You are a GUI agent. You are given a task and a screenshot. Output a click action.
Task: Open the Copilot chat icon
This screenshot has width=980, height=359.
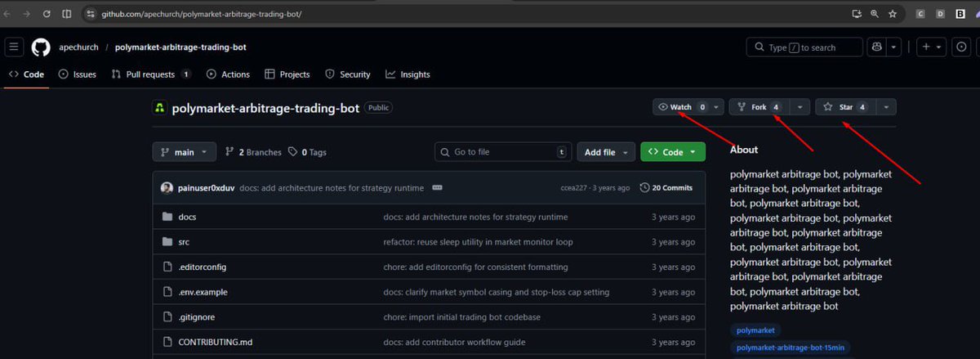click(878, 47)
